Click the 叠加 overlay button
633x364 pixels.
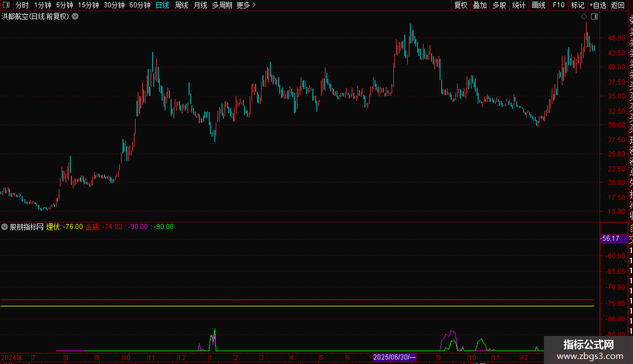(x=480, y=5)
